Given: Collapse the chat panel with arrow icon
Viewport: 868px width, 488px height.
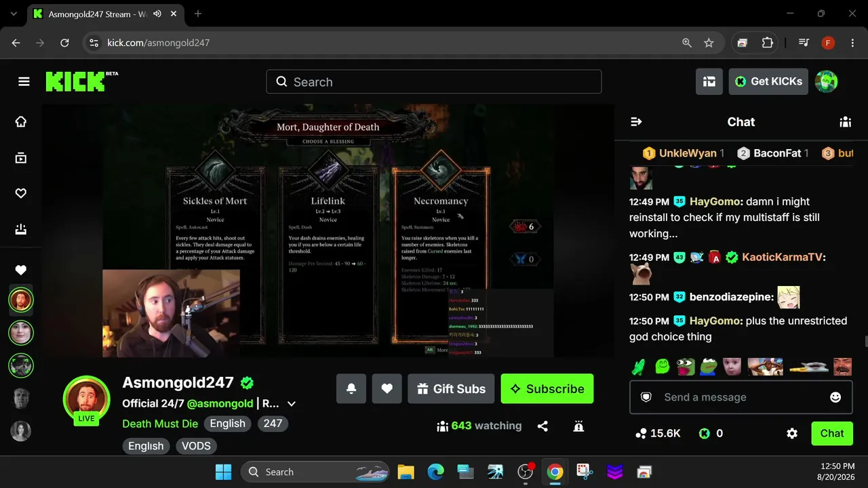Looking at the screenshot, I should (x=636, y=122).
